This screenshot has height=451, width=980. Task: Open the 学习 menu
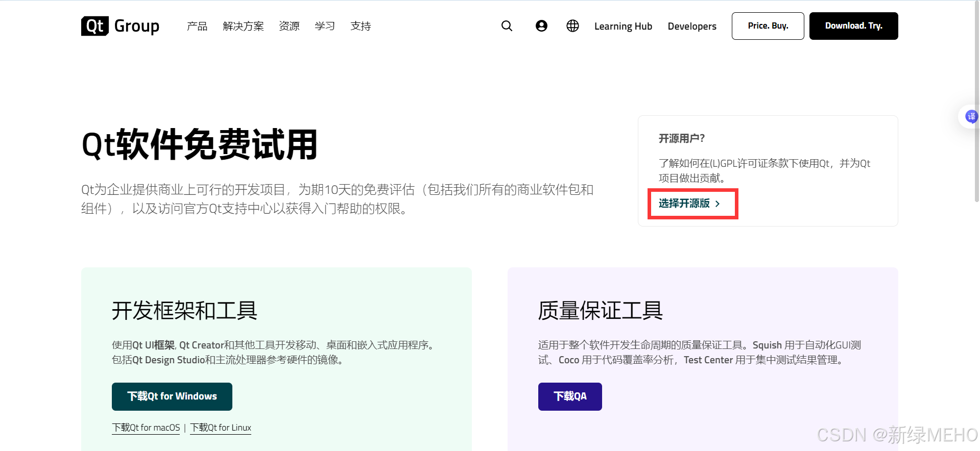[325, 26]
